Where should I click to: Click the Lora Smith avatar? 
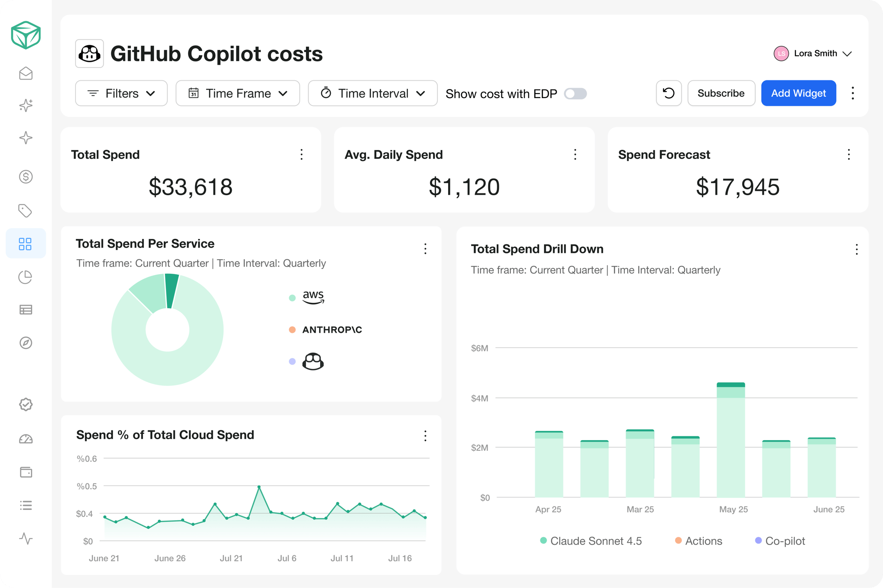[x=781, y=53]
